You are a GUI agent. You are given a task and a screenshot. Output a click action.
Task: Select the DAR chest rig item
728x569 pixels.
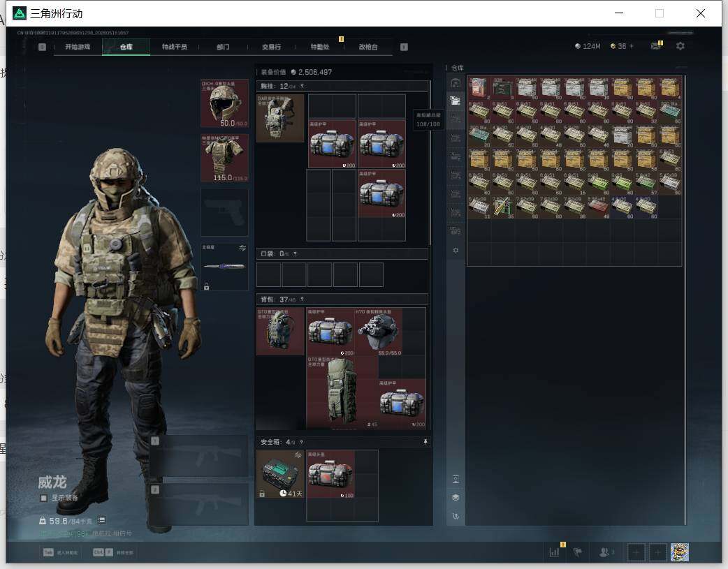(280, 119)
